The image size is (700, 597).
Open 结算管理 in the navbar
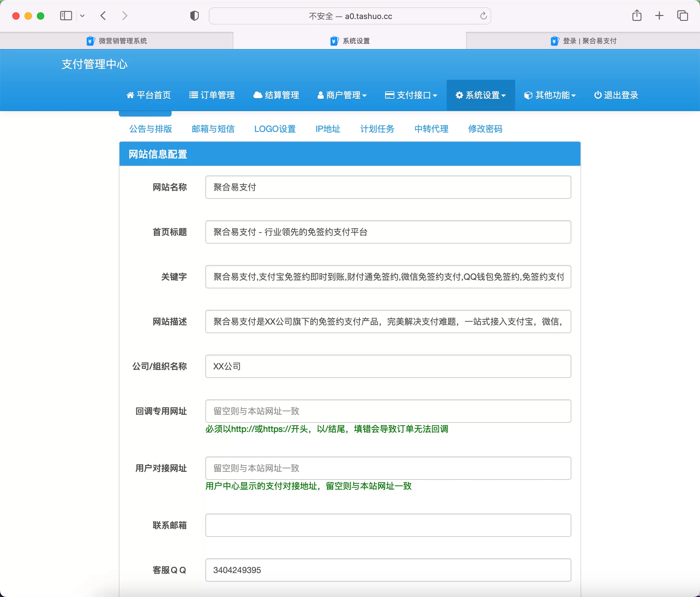point(276,95)
